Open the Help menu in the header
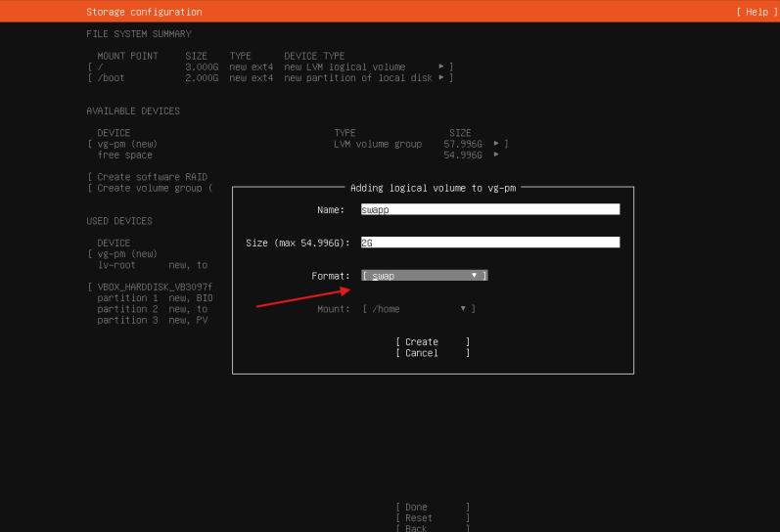780x532 pixels. point(754,12)
